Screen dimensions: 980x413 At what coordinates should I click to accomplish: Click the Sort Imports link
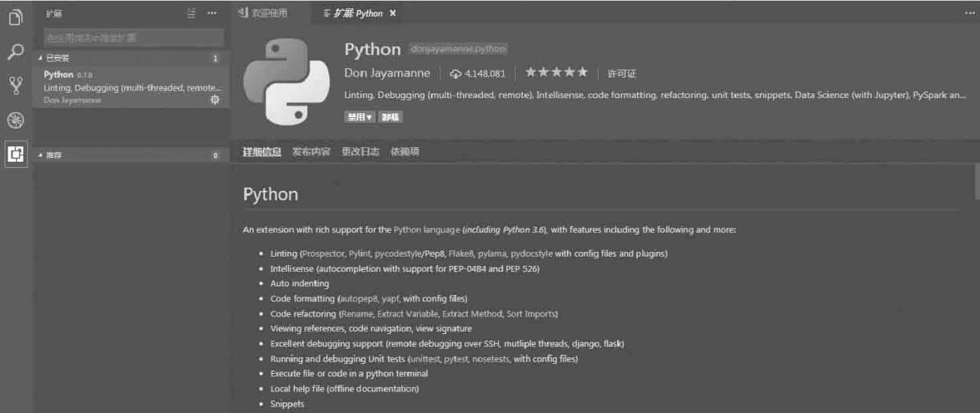[531, 314]
